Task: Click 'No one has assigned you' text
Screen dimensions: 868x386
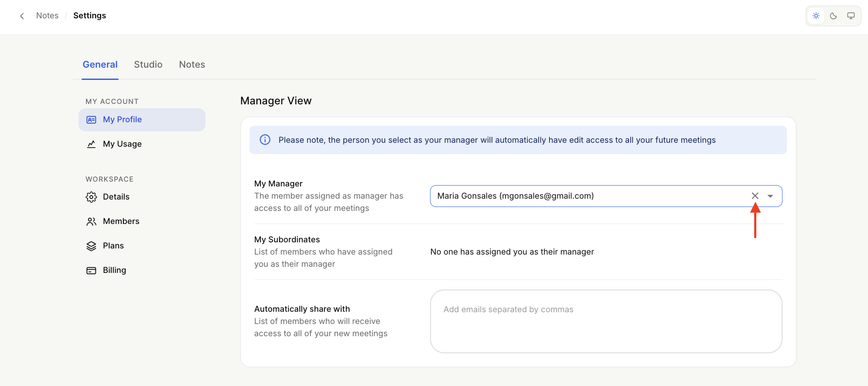Action: (x=512, y=252)
